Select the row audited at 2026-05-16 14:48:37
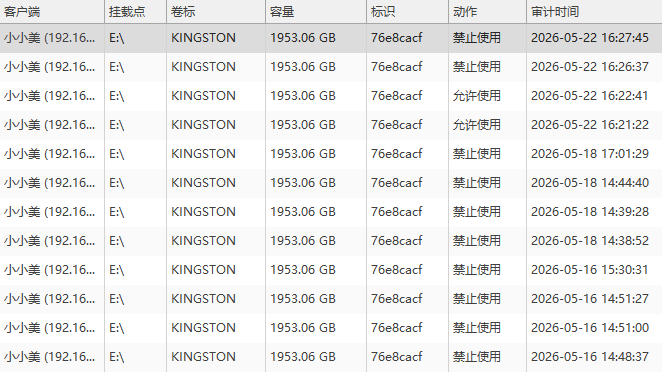This screenshot has height=372, width=662. pyautogui.click(x=331, y=357)
